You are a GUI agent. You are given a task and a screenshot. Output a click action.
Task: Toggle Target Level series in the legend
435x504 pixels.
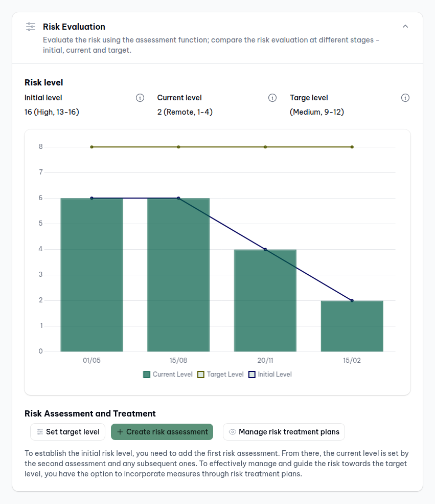220,375
